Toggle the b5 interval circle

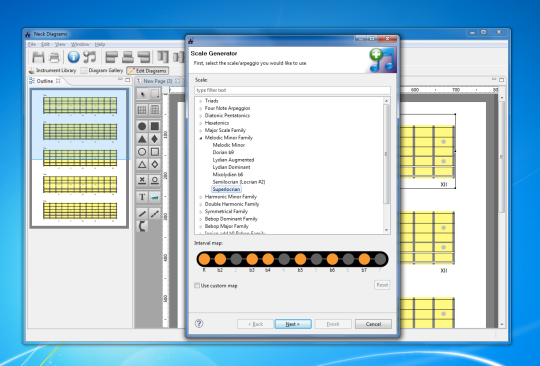(x=300, y=259)
